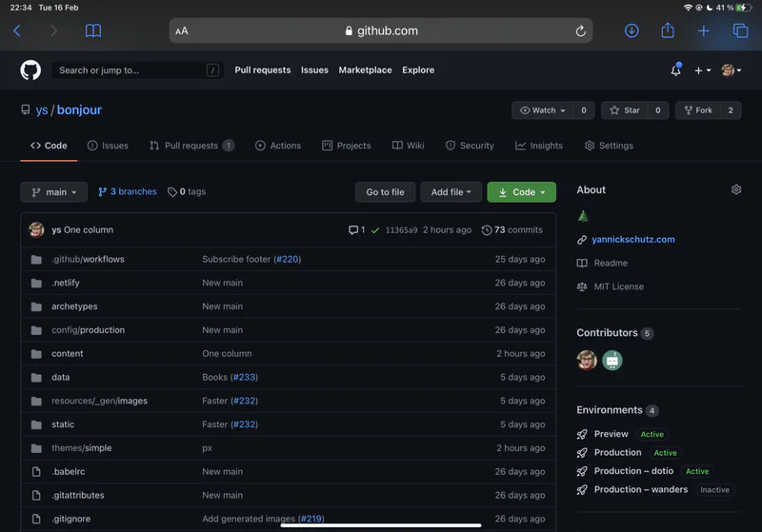
Task: Expand the Add file dropdown
Action: 451,191
